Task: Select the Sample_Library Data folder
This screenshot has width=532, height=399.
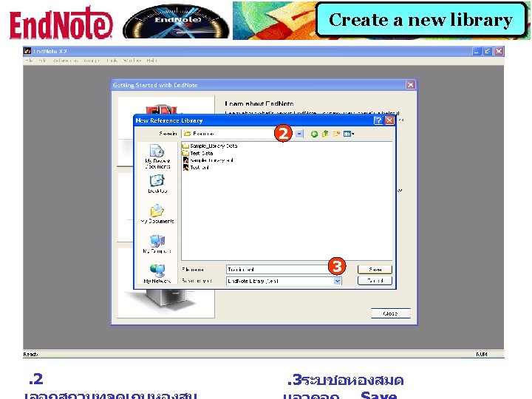Action: pyautogui.click(x=210, y=146)
